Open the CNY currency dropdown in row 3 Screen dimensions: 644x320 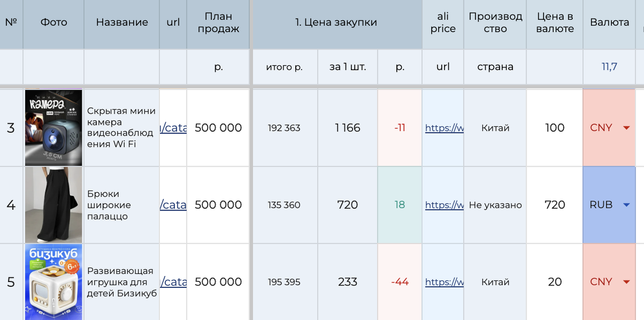point(626,128)
